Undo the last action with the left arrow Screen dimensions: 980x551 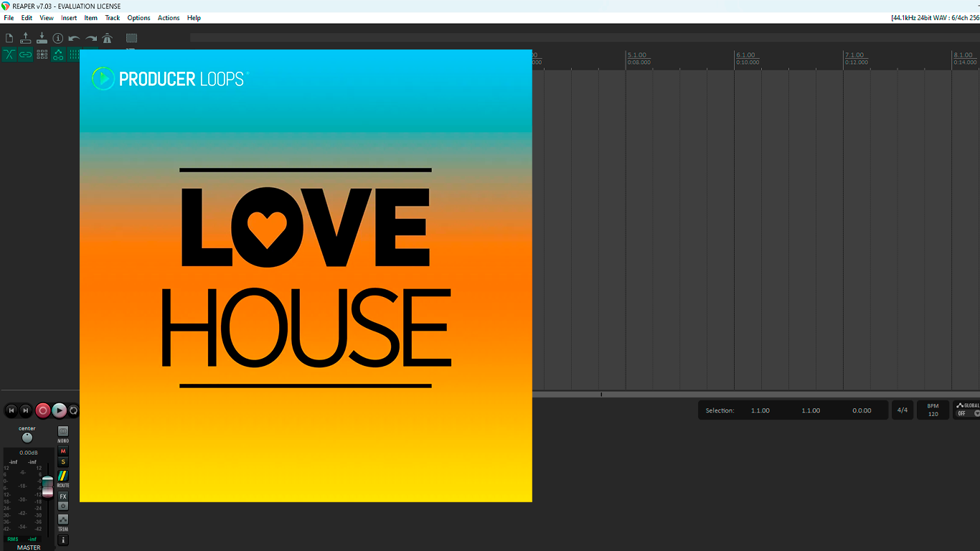[x=74, y=38]
